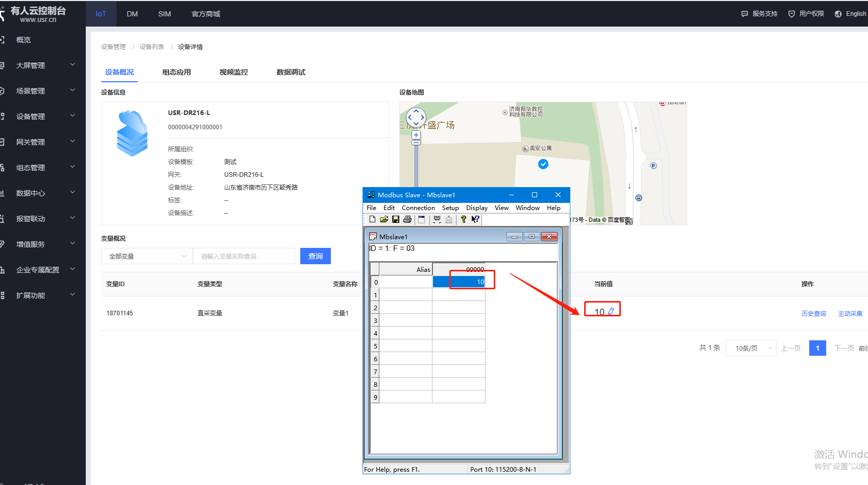The image size is (868, 485).
Task: Click 设备管理 breadcrumb link
Action: [x=113, y=47]
